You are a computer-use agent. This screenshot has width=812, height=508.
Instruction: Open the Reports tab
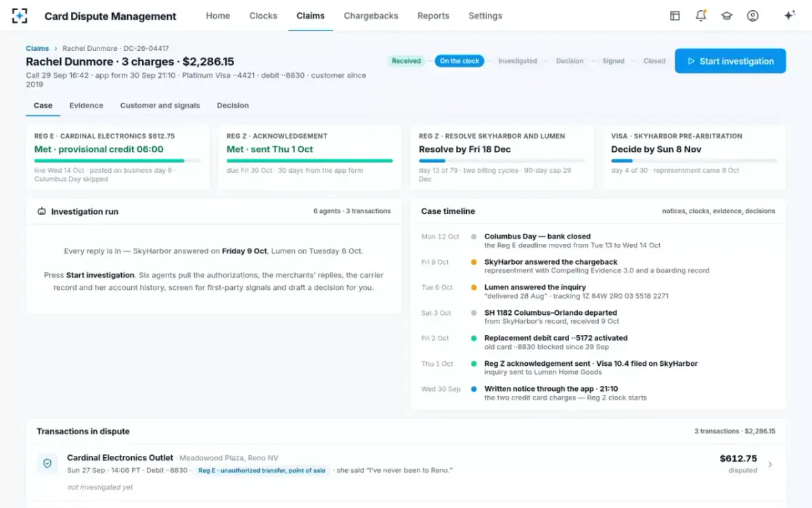click(x=433, y=16)
